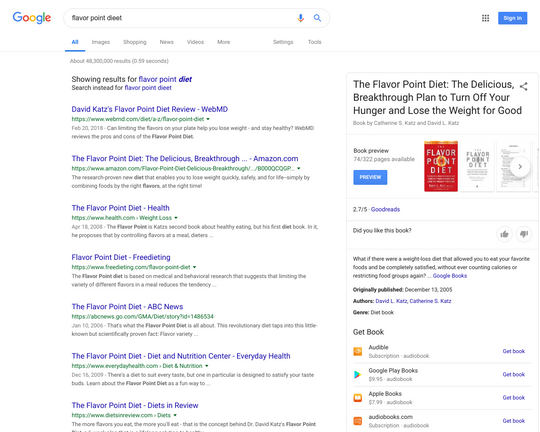Expand options for amazon.com result URL
The image size is (540, 432).
click(299, 168)
